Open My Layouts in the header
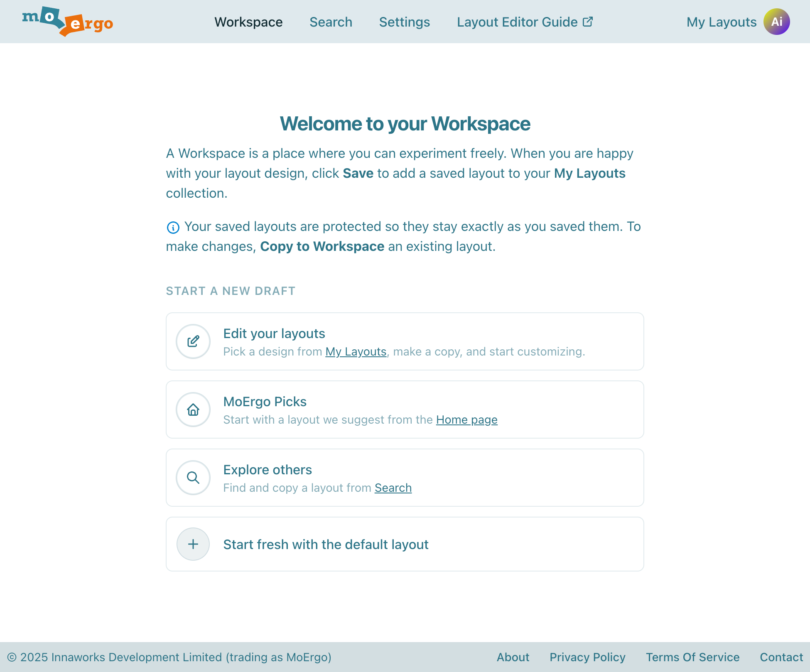The height and width of the screenshot is (672, 810). (721, 22)
